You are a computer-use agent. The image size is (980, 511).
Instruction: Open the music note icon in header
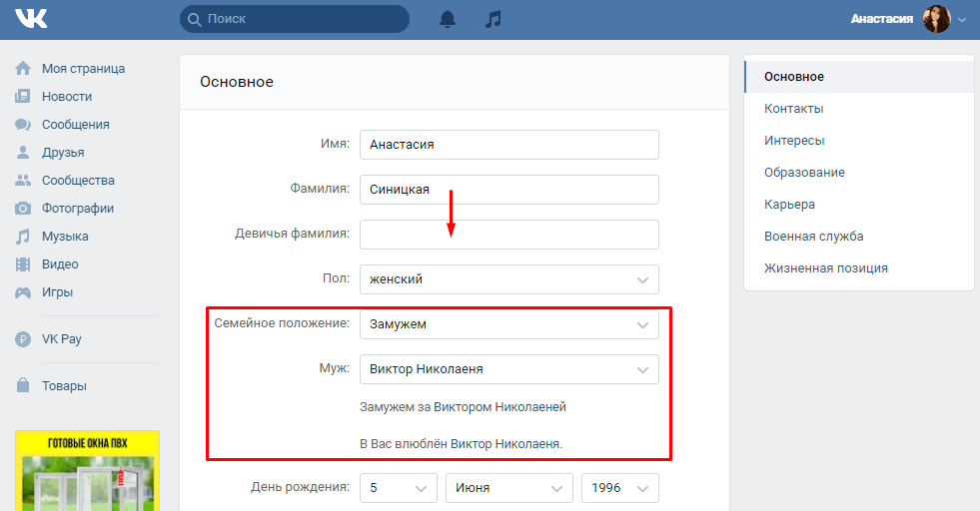tap(493, 19)
